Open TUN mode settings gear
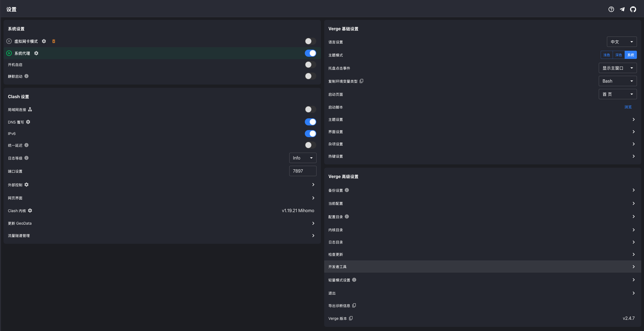 tap(44, 41)
